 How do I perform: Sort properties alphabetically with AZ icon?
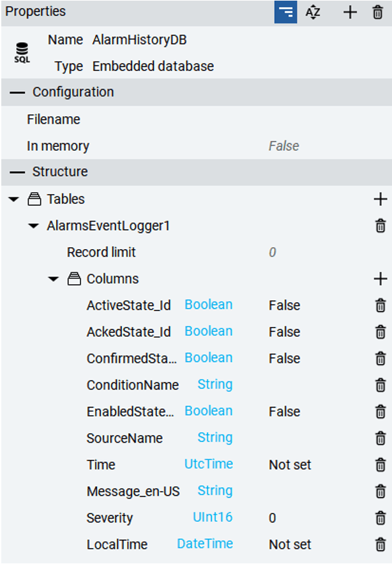(x=313, y=12)
